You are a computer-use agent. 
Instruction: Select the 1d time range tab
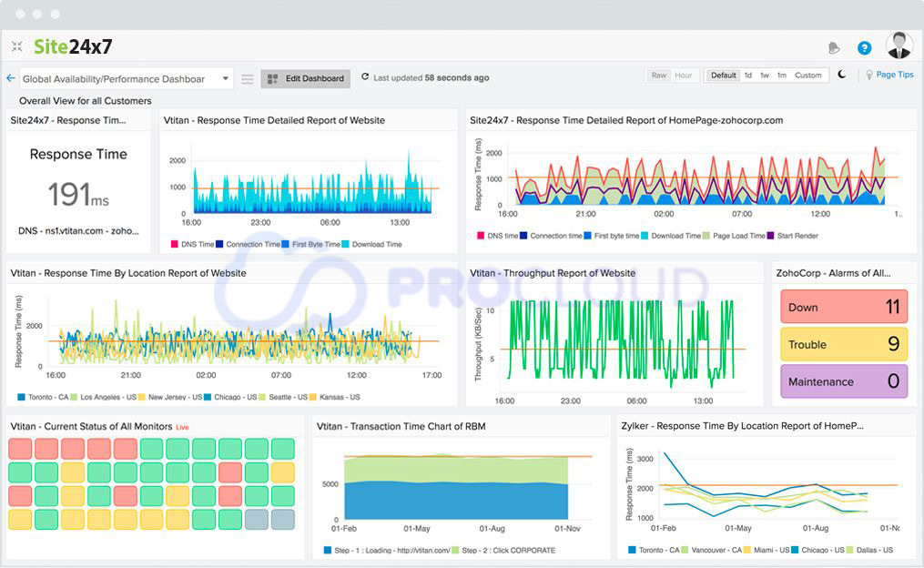pyautogui.click(x=748, y=75)
